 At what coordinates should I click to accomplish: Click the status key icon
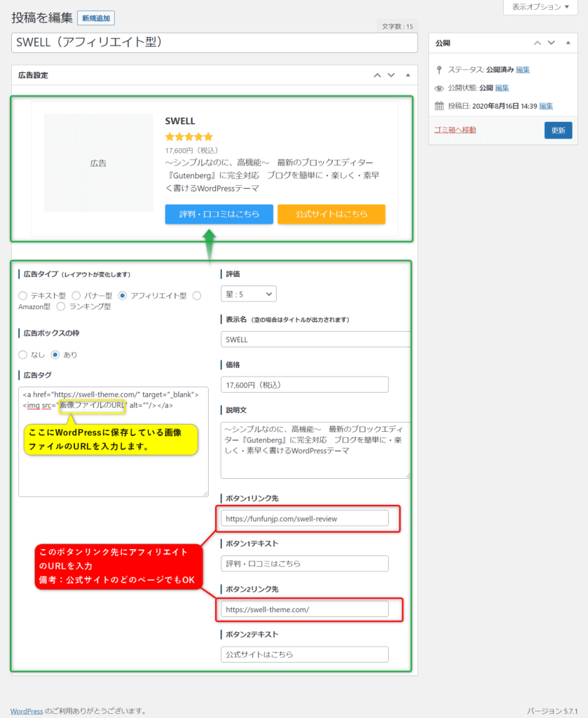[439, 69]
